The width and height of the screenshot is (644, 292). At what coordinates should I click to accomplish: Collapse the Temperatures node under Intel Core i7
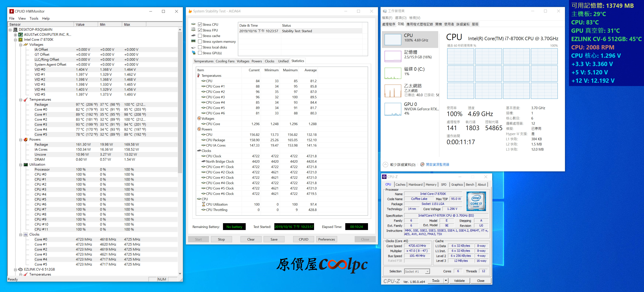[21, 100]
